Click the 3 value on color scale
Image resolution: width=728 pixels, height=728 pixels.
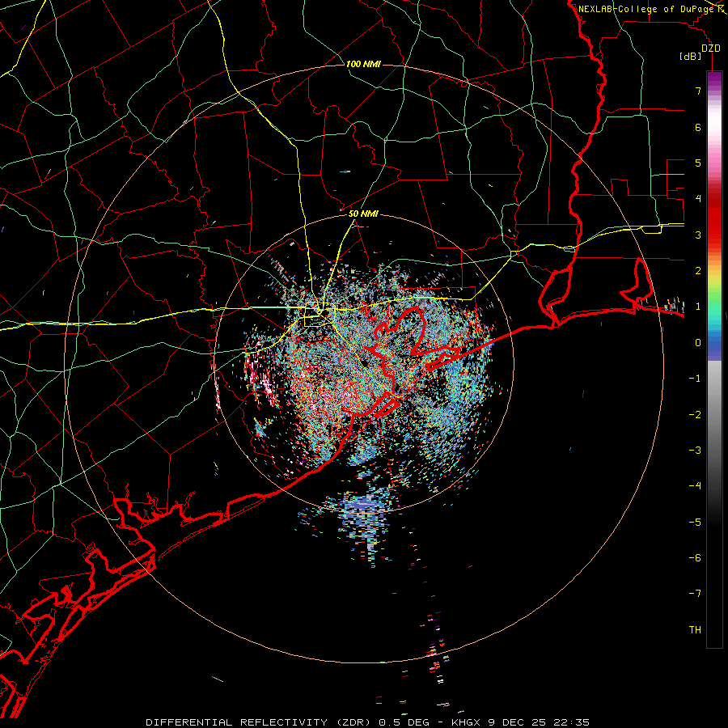coord(697,235)
